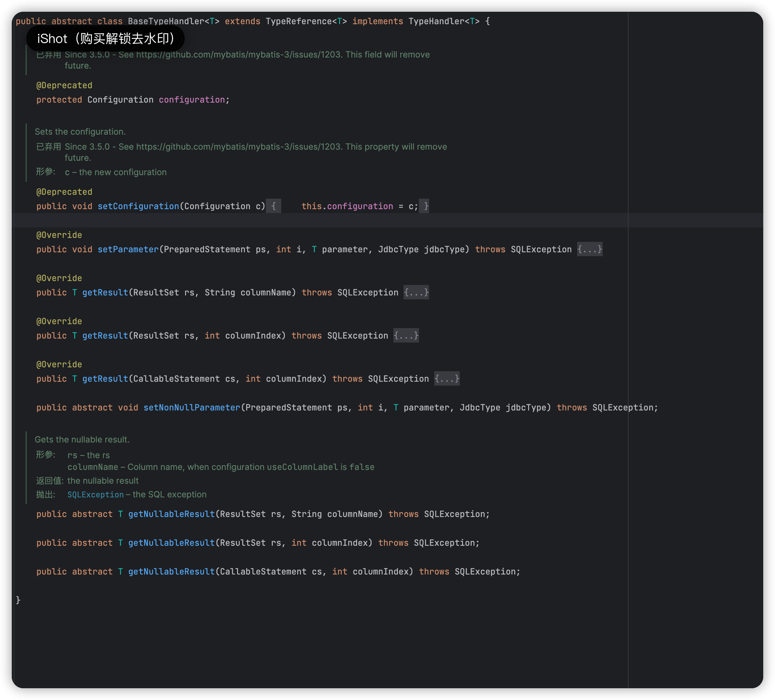
Task: Expand folded getResult CallableStatement body
Action: [447, 378]
